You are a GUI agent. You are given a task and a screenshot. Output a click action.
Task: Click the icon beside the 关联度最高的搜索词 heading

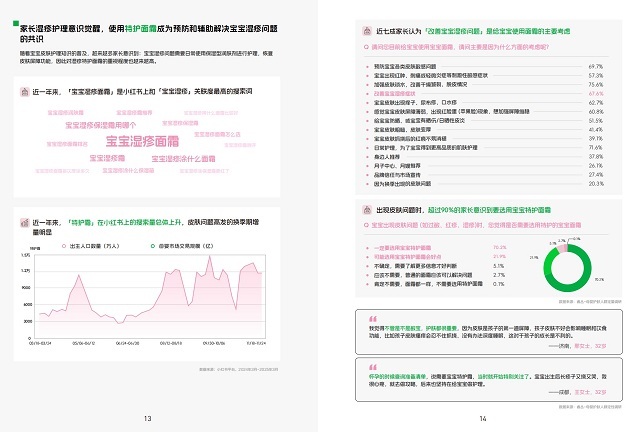24,91
